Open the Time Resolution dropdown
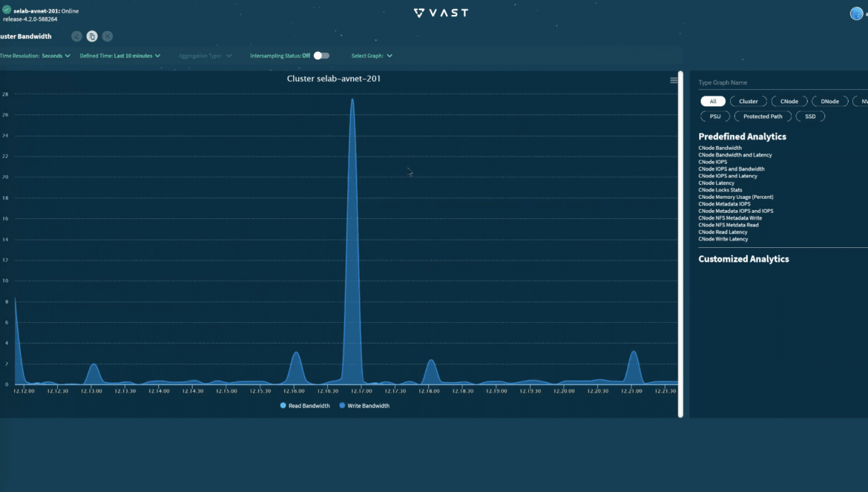Image resolution: width=868 pixels, height=492 pixels. 36,56
